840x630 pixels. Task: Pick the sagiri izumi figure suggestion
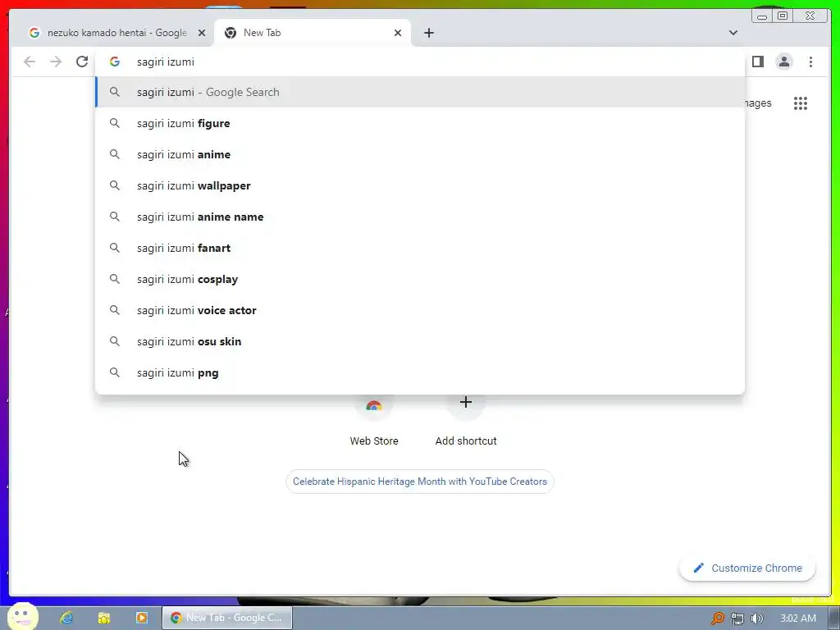[420, 123]
